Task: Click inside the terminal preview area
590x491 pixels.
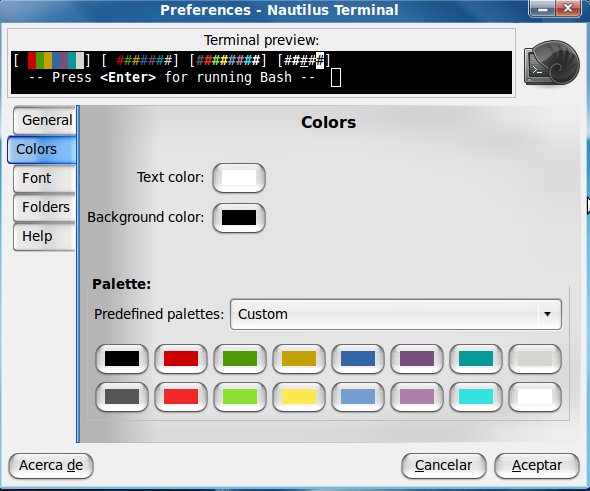Action: click(x=262, y=73)
